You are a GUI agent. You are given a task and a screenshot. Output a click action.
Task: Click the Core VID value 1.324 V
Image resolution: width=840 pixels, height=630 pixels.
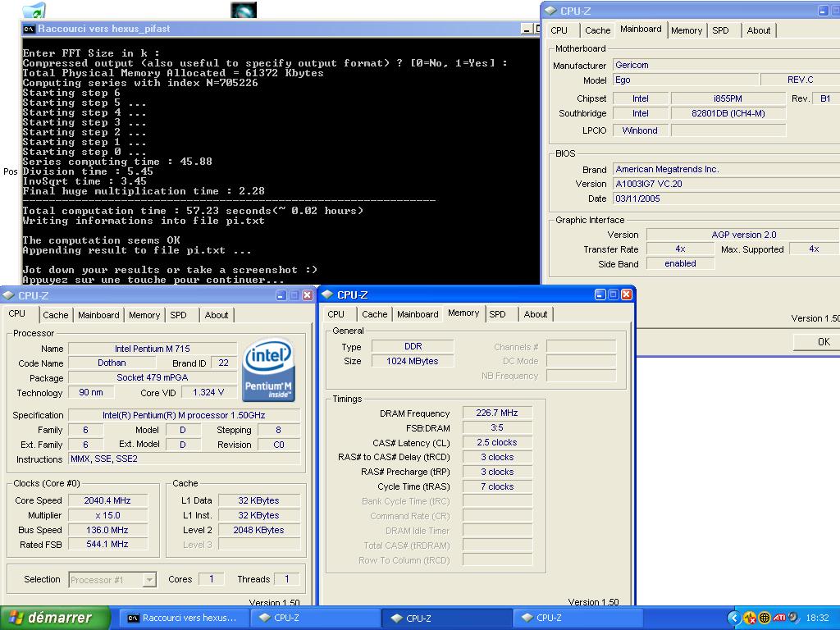[208, 392]
